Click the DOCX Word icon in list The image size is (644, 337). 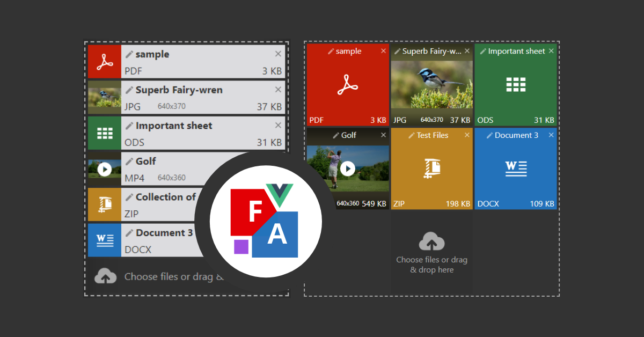coord(105,240)
